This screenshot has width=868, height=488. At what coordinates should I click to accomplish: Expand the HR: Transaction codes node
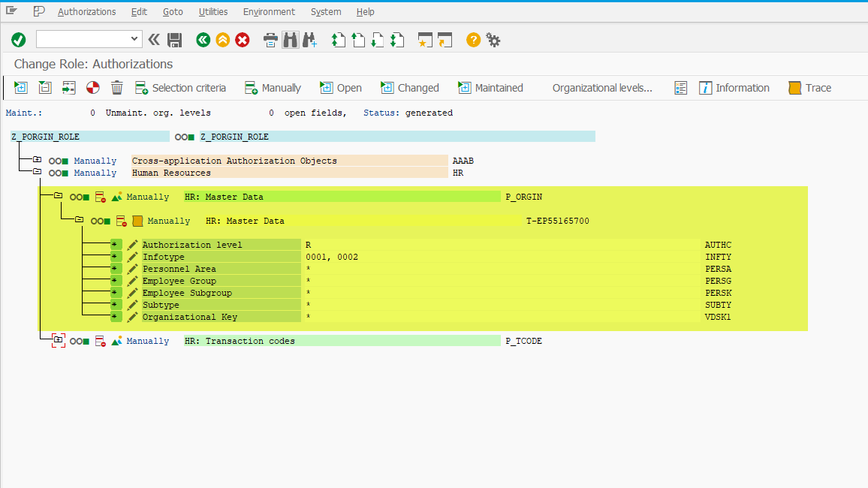pos(58,339)
